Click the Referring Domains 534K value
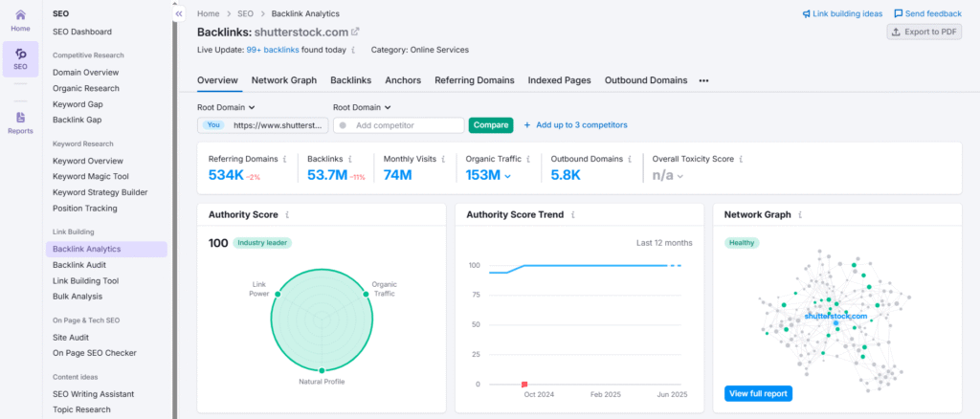Viewport: 980px width, 419px height. point(226,175)
